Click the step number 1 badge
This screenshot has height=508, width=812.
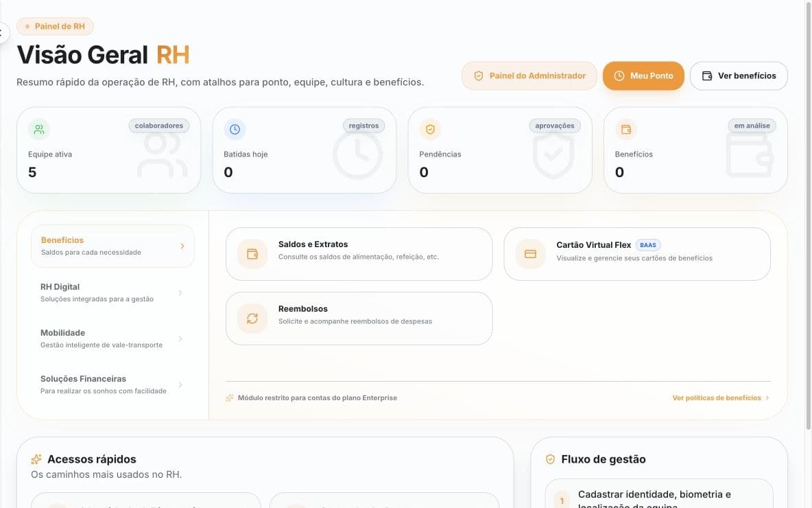[x=562, y=500]
